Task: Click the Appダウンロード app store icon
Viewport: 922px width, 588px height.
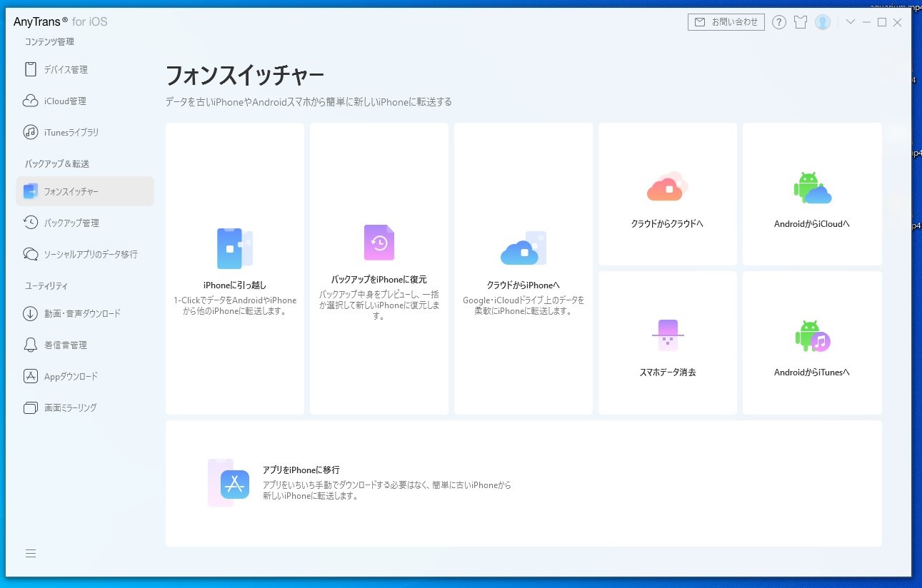Action: coord(30,376)
